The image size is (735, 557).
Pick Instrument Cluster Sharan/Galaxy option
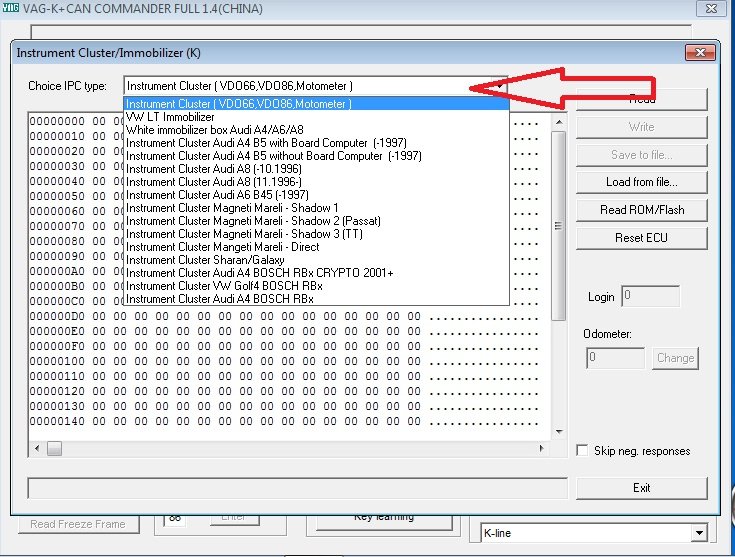tap(197, 260)
